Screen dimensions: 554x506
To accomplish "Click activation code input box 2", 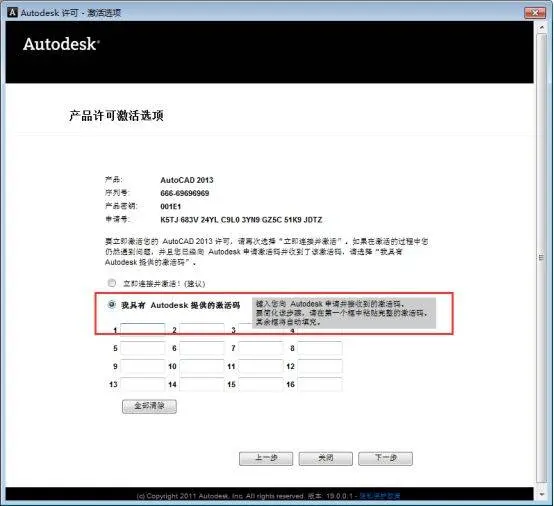I will 202,329.
